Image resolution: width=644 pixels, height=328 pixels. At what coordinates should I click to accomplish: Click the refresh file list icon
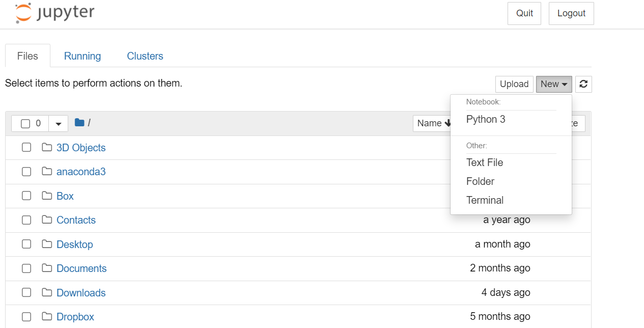click(583, 84)
